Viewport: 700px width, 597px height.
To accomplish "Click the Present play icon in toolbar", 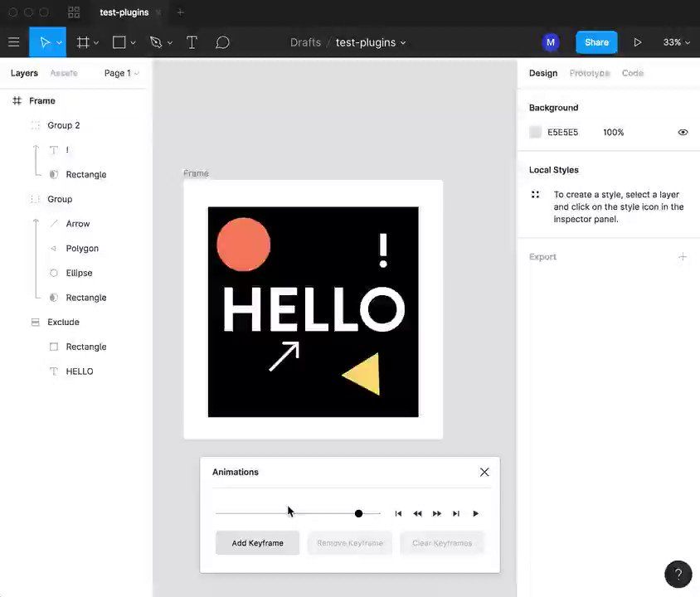I will coord(638,42).
